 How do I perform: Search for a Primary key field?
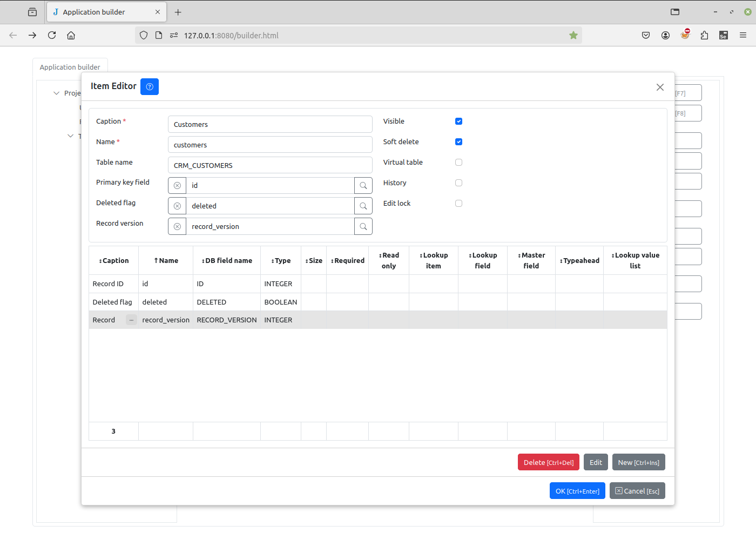[363, 186]
